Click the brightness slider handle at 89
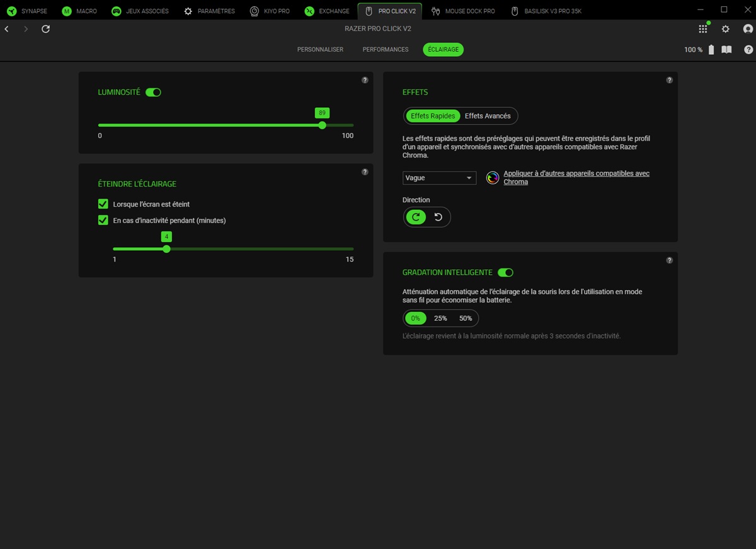 (x=323, y=125)
